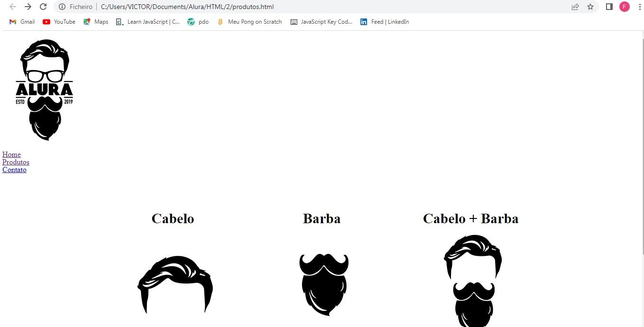
Task: Open the pdo bookmark
Action: pyautogui.click(x=198, y=22)
